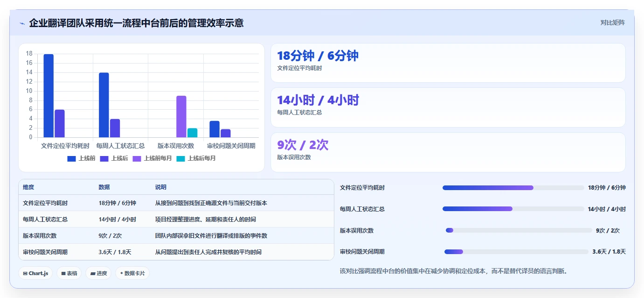The height and width of the screenshot is (298, 644).
Task: Click the footnote starting 该对比强调流程中台
Action: [453, 271]
